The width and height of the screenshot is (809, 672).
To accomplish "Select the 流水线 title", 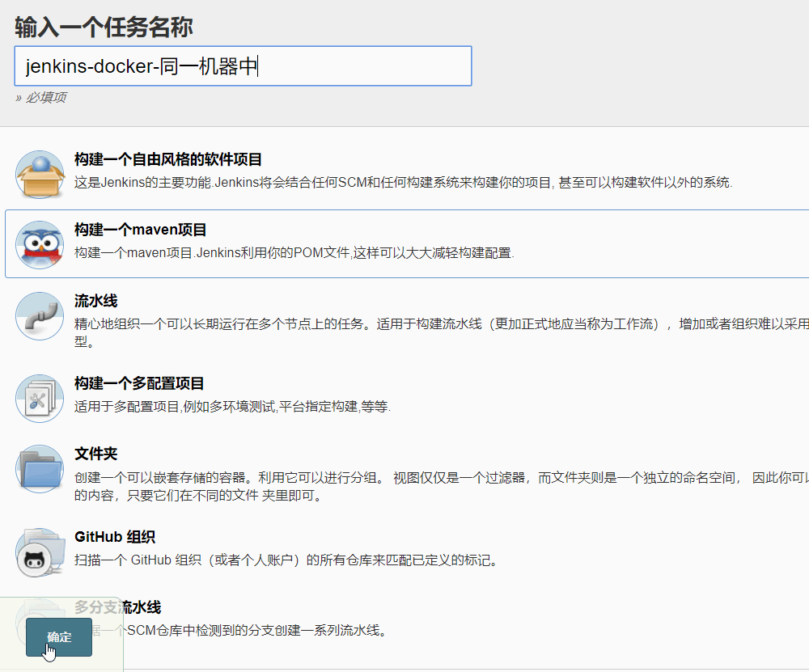I will click(96, 301).
